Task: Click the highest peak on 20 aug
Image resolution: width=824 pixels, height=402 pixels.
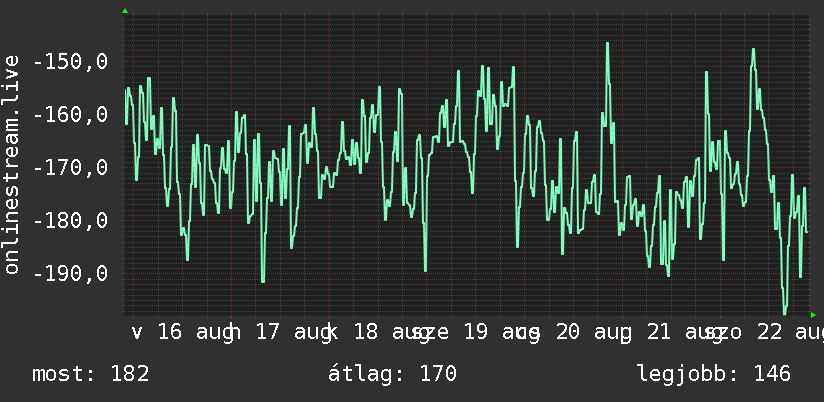Action: coord(607,44)
